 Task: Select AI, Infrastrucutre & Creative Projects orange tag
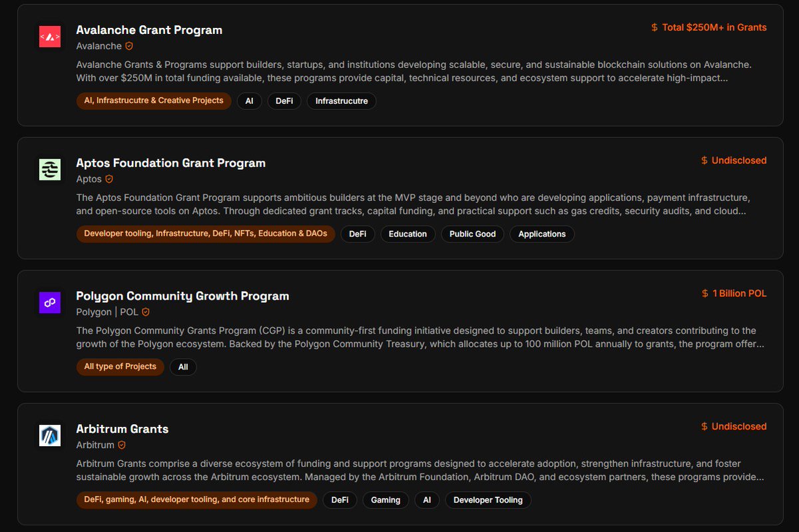pyautogui.click(x=154, y=101)
